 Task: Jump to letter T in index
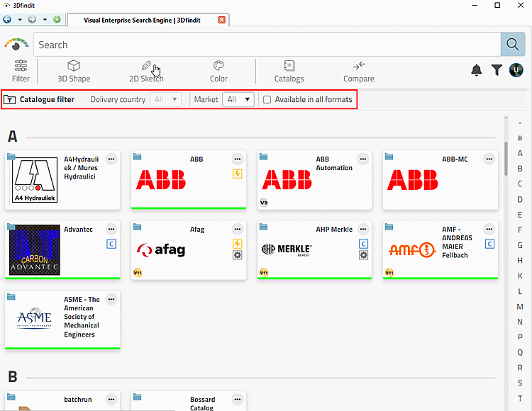click(520, 398)
